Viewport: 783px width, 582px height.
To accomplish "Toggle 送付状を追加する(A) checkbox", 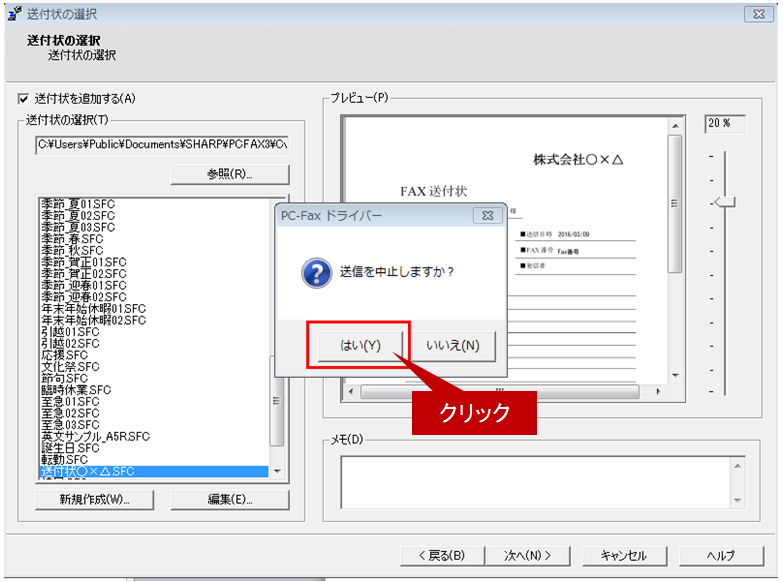I will coord(23,99).
